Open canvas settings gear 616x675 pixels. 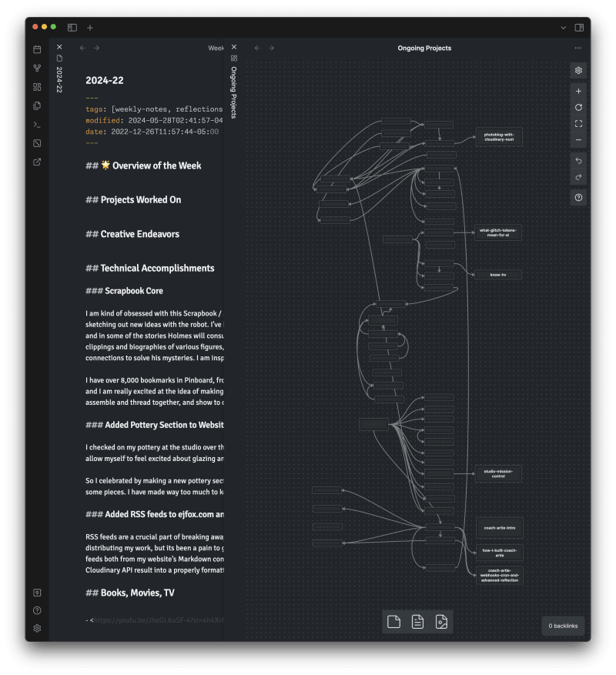(x=578, y=70)
